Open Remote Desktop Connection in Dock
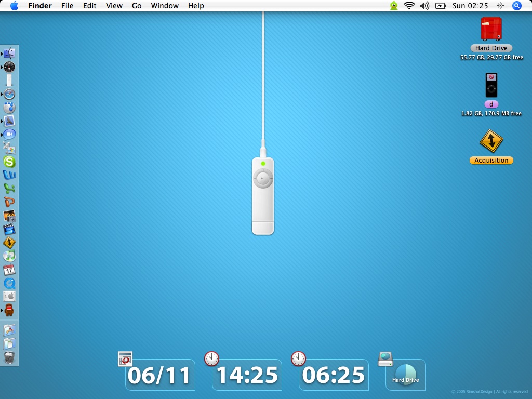Viewport: 532px width, 399px height. click(9, 148)
